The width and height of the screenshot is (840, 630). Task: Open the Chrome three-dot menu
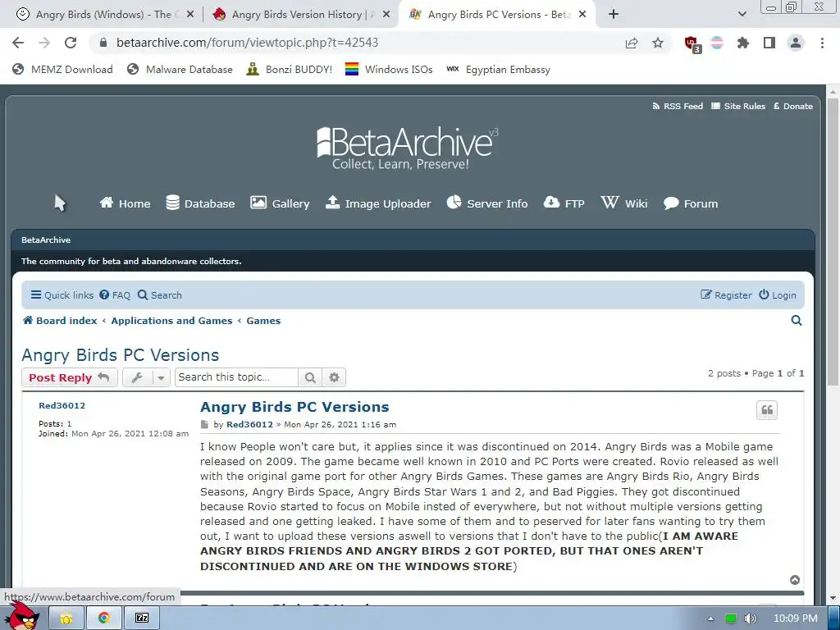[822, 43]
